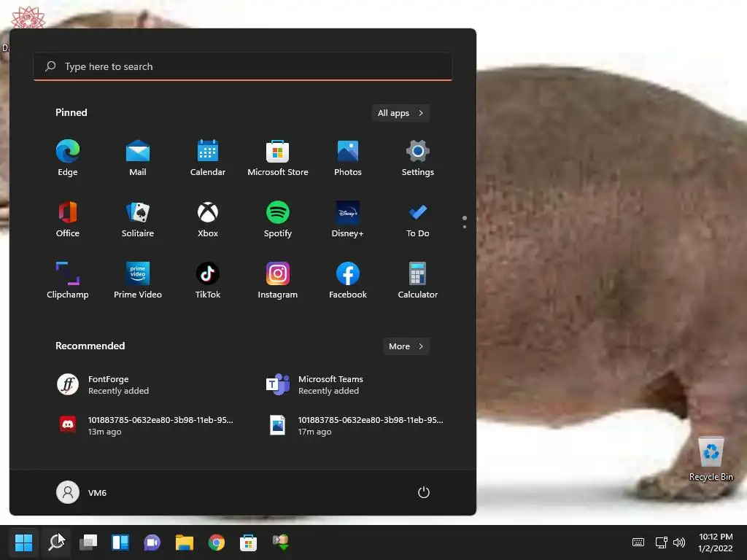
Task: Launch Disney+ app
Action: (348, 219)
